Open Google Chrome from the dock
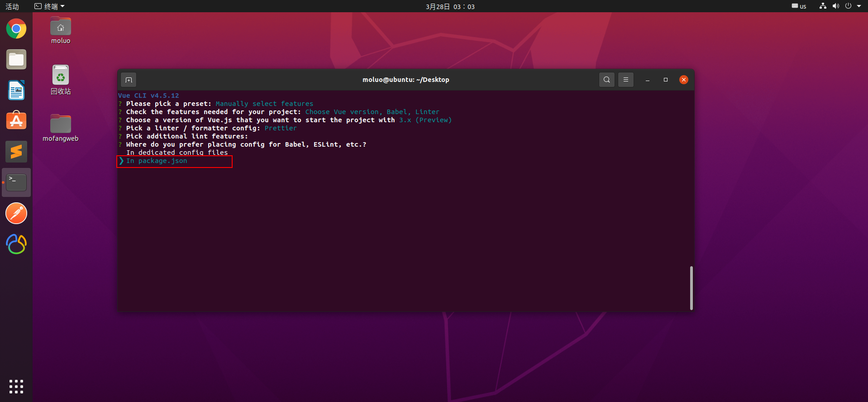The image size is (868, 402). 16,29
